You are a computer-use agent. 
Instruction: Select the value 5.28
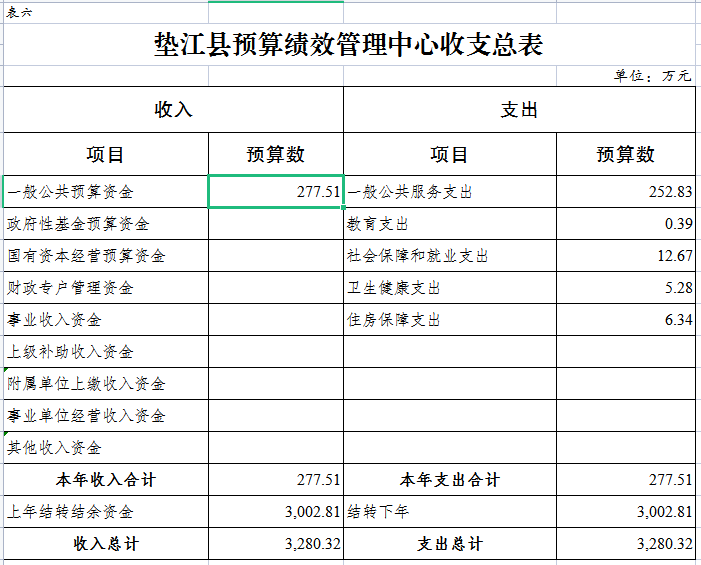coord(626,287)
